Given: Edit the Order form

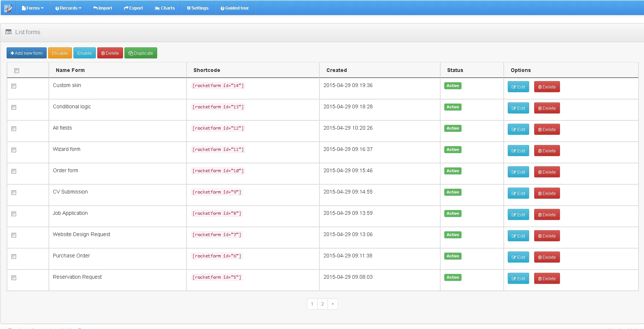Looking at the screenshot, I should click(x=518, y=172).
